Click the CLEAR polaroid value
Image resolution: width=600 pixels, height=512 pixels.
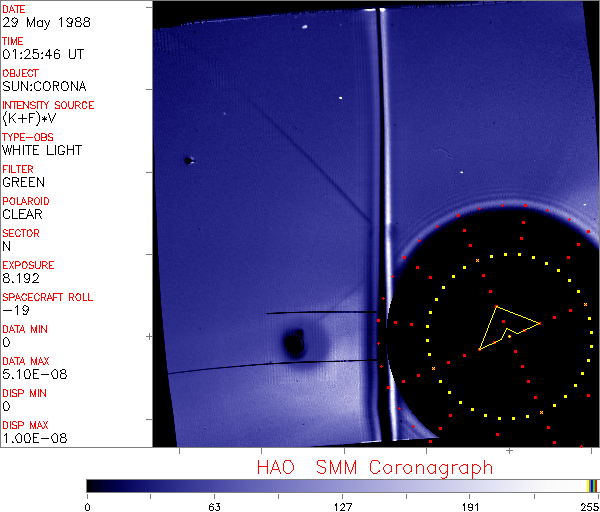(23, 214)
